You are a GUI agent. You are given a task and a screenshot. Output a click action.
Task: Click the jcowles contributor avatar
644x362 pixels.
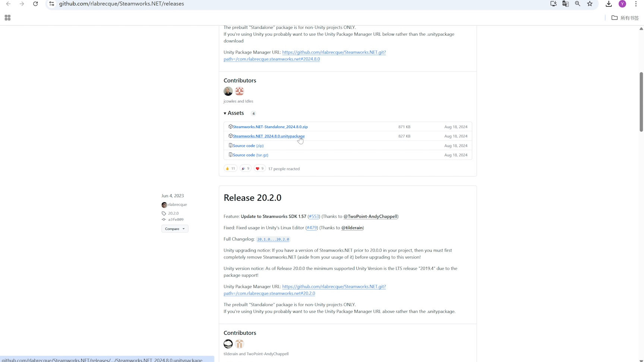228,91
